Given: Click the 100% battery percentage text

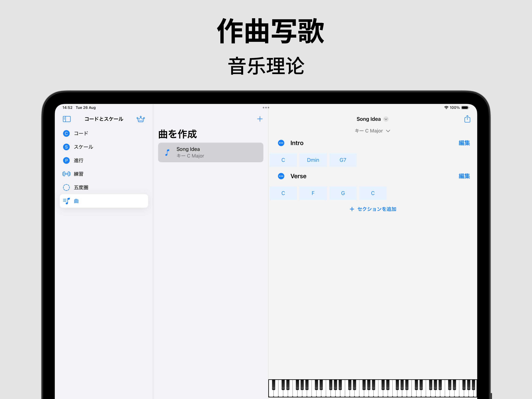Looking at the screenshot, I should [x=454, y=107].
